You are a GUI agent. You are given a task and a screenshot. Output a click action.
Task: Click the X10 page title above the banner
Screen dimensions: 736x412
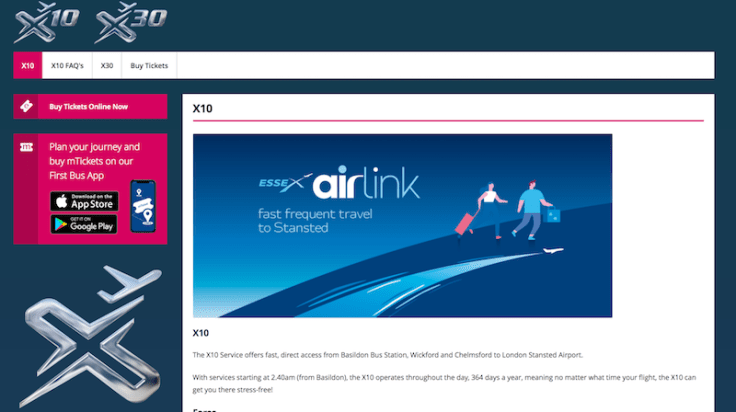[x=201, y=108]
